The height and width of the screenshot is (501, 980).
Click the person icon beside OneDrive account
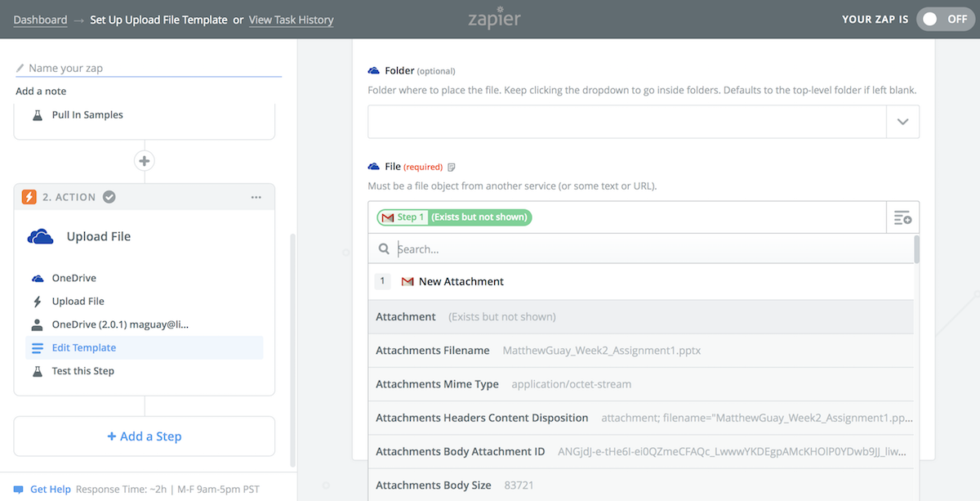37,324
